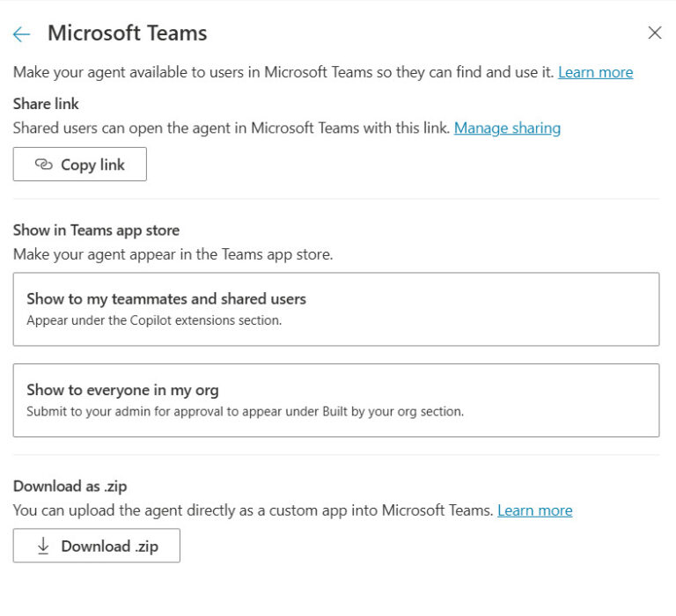The height and width of the screenshot is (616, 676).
Task: Click the Download as .zip heading
Action: tap(70, 487)
